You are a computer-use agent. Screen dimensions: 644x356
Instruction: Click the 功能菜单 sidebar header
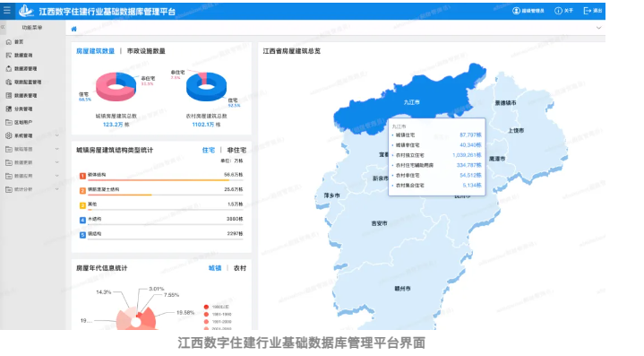pyautogui.click(x=32, y=28)
